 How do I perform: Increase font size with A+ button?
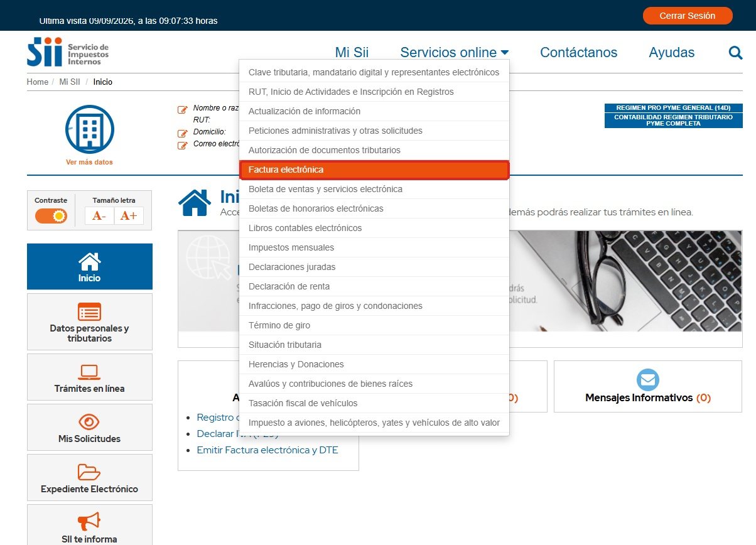(129, 216)
